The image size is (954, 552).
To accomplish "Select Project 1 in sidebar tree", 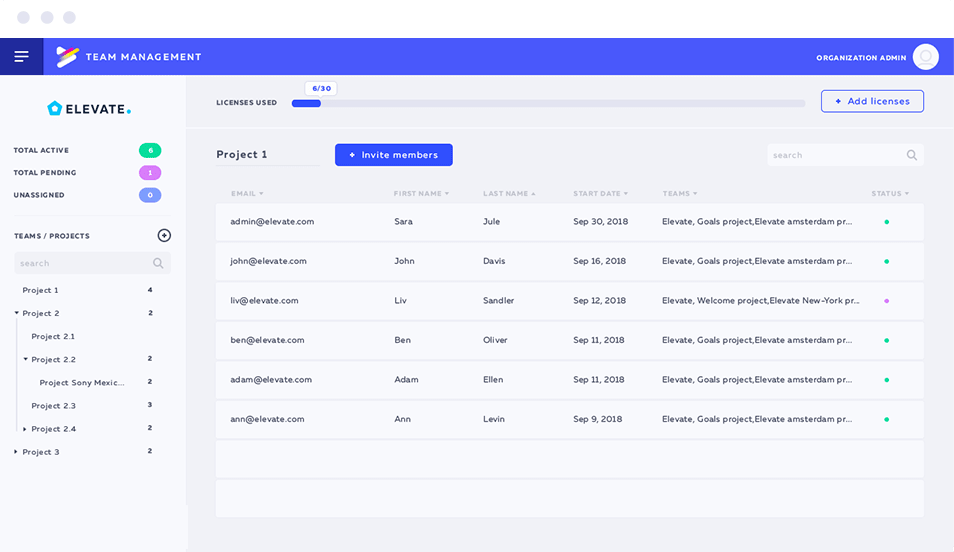I will tap(40, 290).
